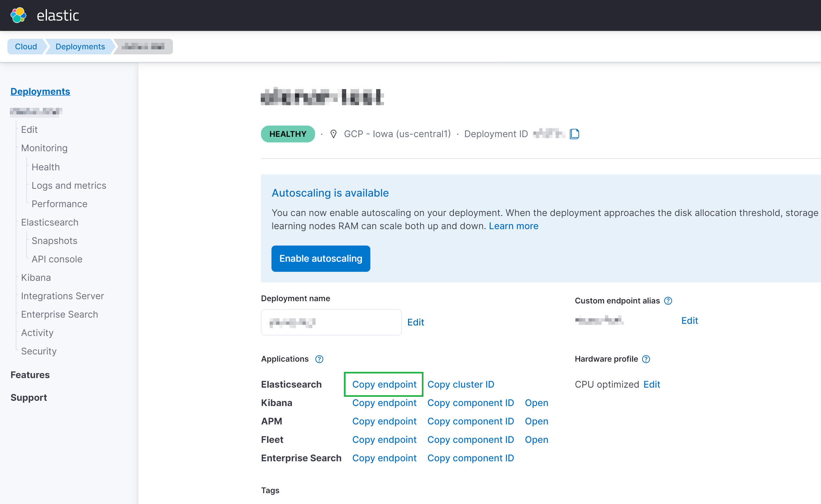Screen dimensions: 821x504
Task: Open Activity in the sidebar
Action: click(37, 333)
